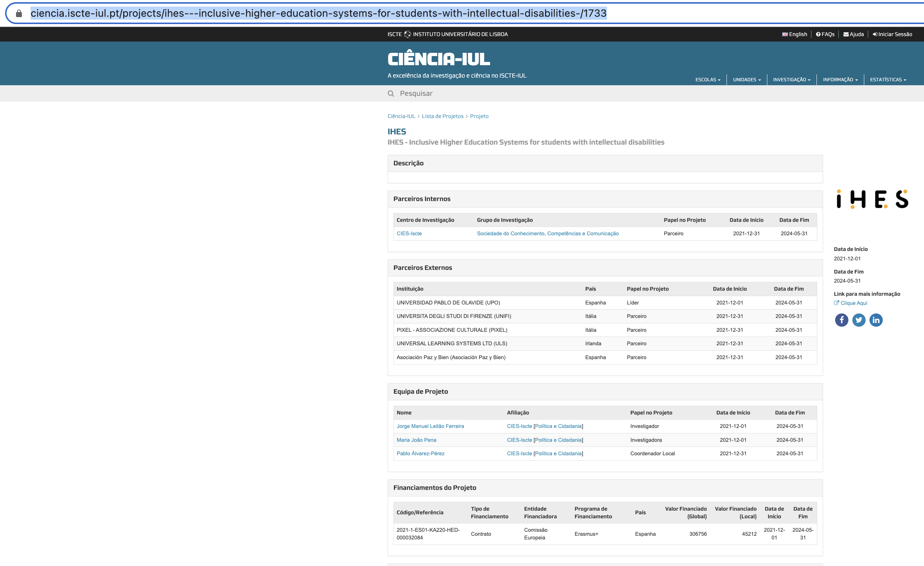Select UNIVERSITA DEGLI STUDI DI FIRENZE row
This screenshot has height=566, width=924.
click(605, 317)
